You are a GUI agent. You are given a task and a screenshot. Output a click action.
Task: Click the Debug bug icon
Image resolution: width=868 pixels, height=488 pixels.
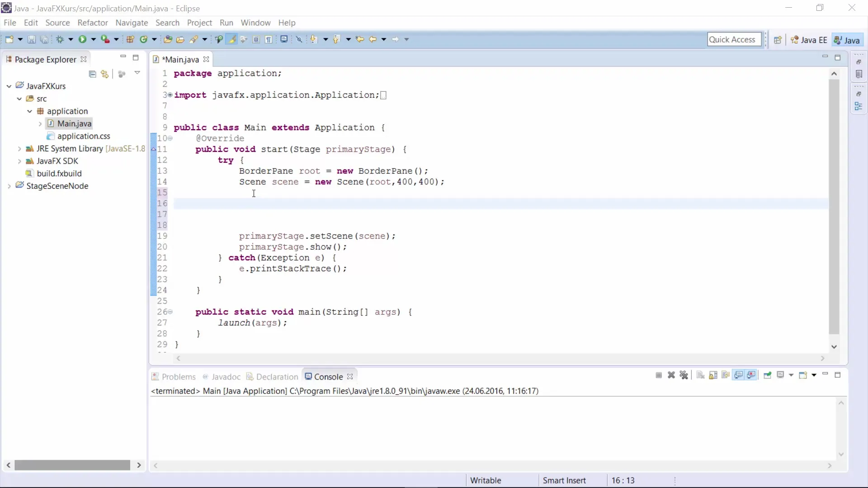pos(60,39)
